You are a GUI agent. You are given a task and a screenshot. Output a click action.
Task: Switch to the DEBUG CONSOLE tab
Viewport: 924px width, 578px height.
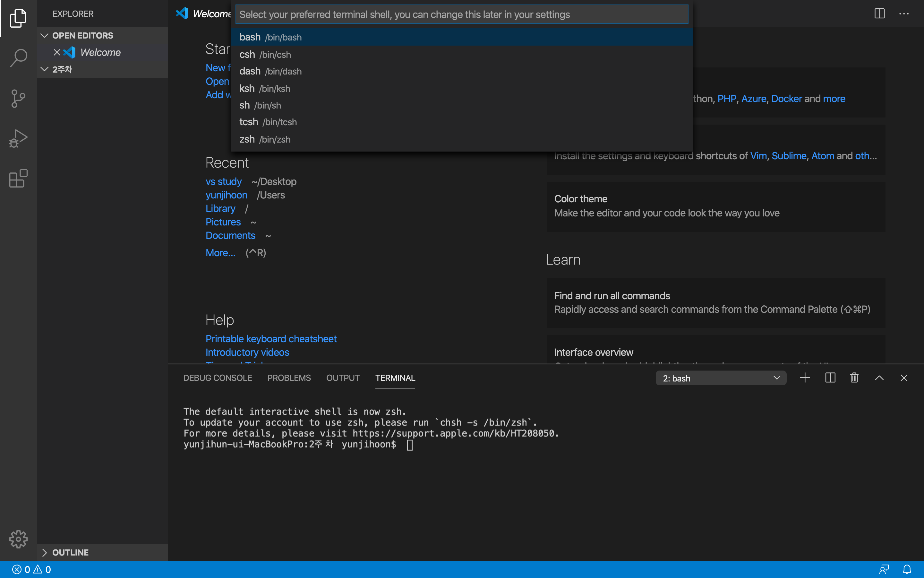(218, 378)
